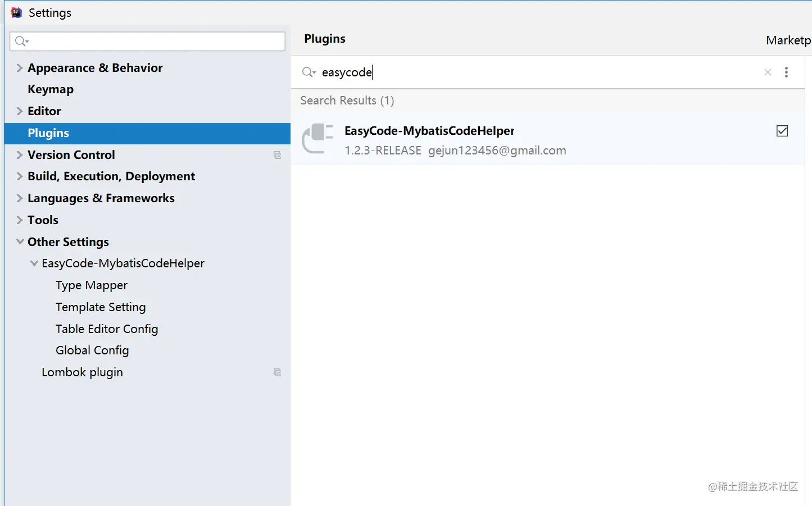The width and height of the screenshot is (812, 506).
Task: Click the Plugins panel heading
Action: point(325,39)
